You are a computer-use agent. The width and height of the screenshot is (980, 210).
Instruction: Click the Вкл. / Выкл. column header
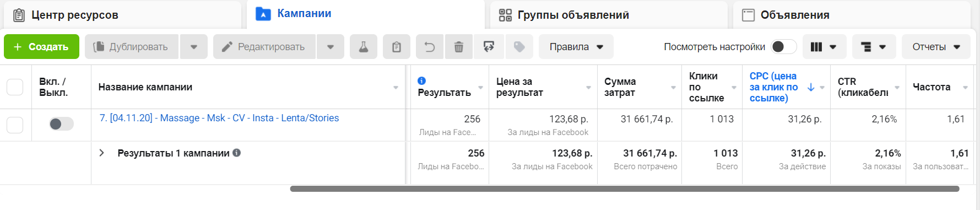click(53, 87)
